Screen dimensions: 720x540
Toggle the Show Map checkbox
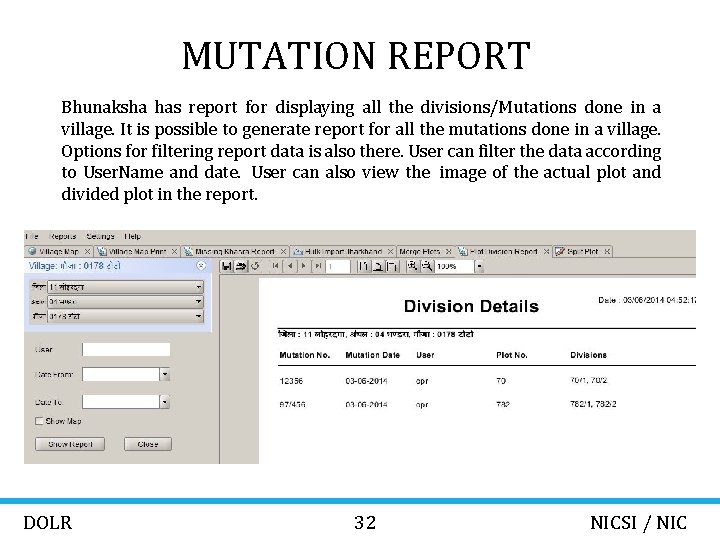(x=39, y=421)
